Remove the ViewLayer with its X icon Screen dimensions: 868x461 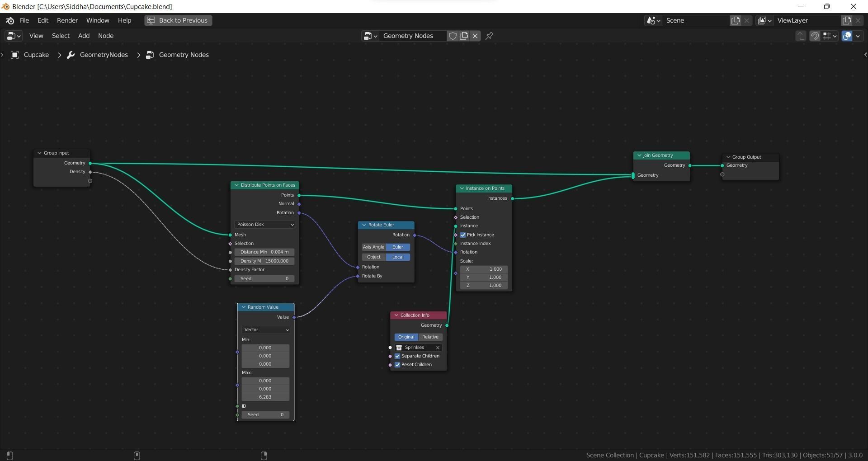[x=858, y=20]
